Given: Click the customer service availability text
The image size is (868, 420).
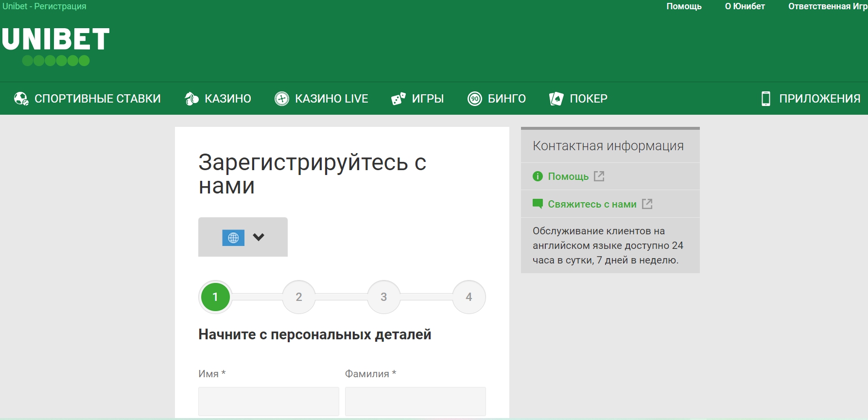Looking at the screenshot, I should pos(608,245).
